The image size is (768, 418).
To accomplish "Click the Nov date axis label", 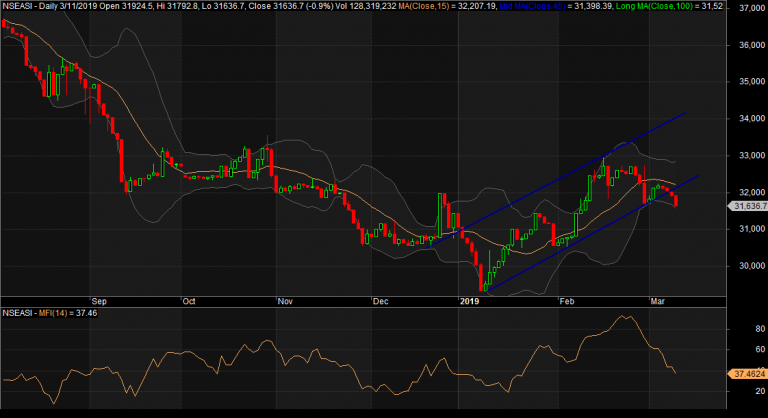I will coord(285,301).
